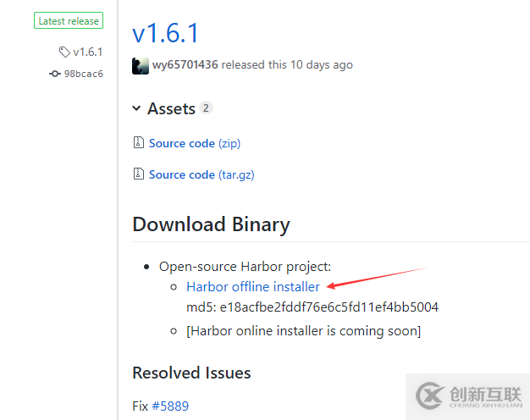Click the commit icon beside 98bcac6

(55, 74)
